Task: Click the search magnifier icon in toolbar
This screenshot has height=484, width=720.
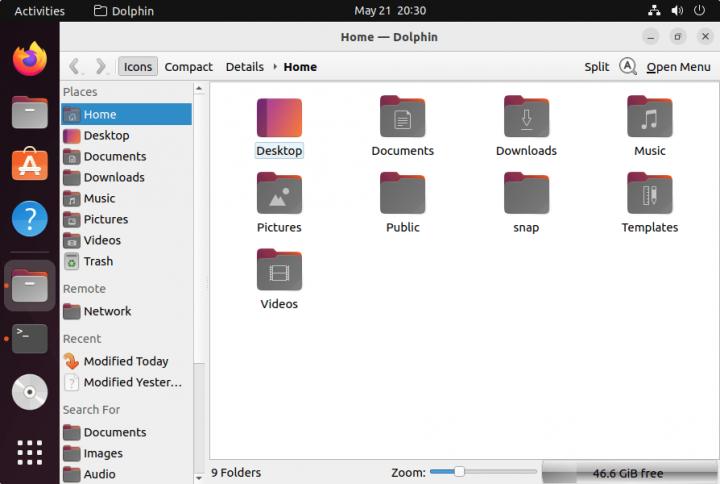Action: tap(627, 67)
